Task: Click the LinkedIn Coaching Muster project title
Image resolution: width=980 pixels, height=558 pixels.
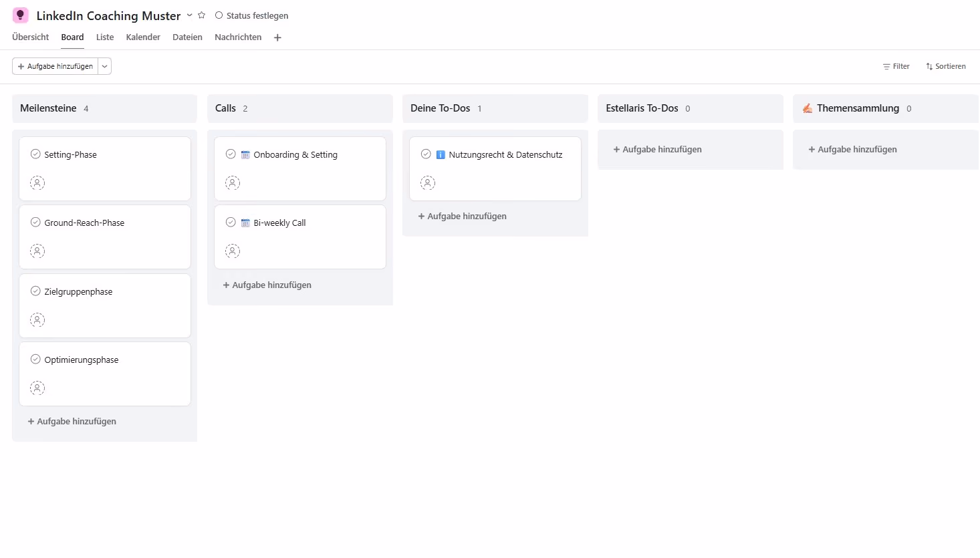Action: [108, 15]
